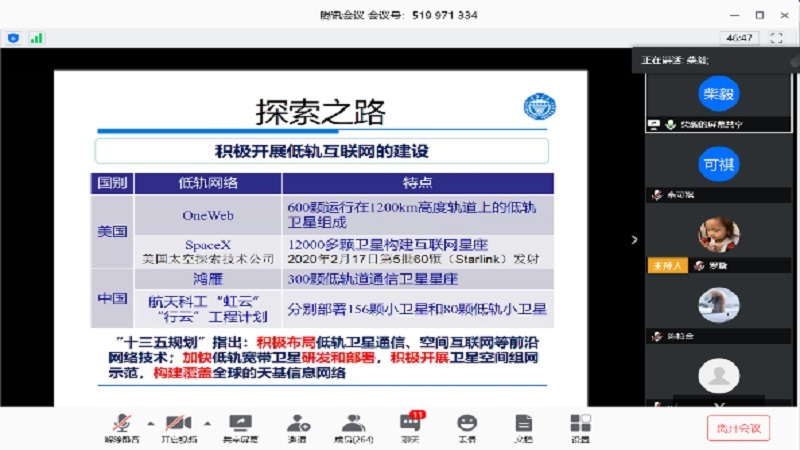800x450 pixels.
Task: Select host's child photo avatar
Action: pyautogui.click(x=719, y=235)
